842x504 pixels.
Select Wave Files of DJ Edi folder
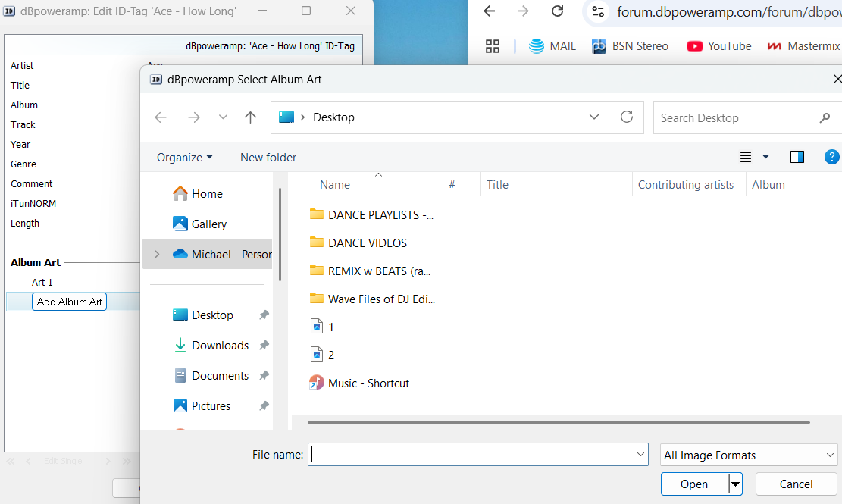(x=372, y=299)
